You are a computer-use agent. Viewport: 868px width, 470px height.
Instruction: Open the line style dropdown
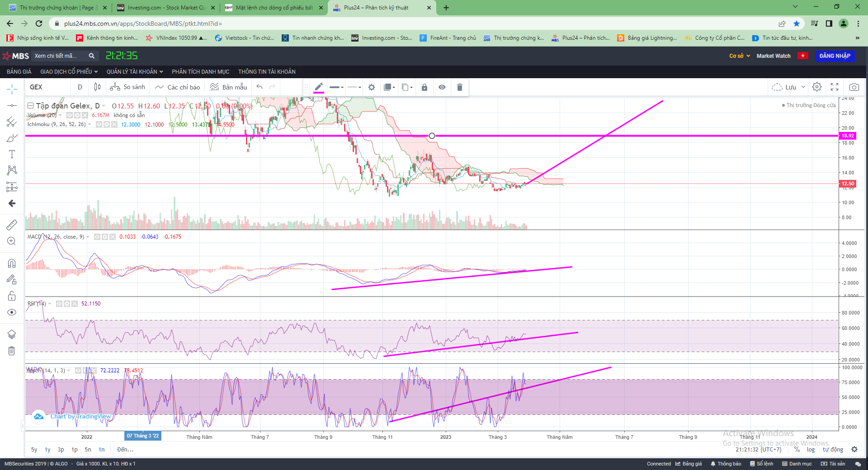coord(354,87)
